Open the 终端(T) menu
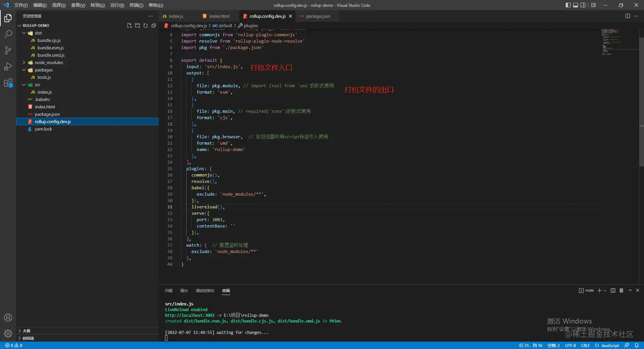 [136, 5]
